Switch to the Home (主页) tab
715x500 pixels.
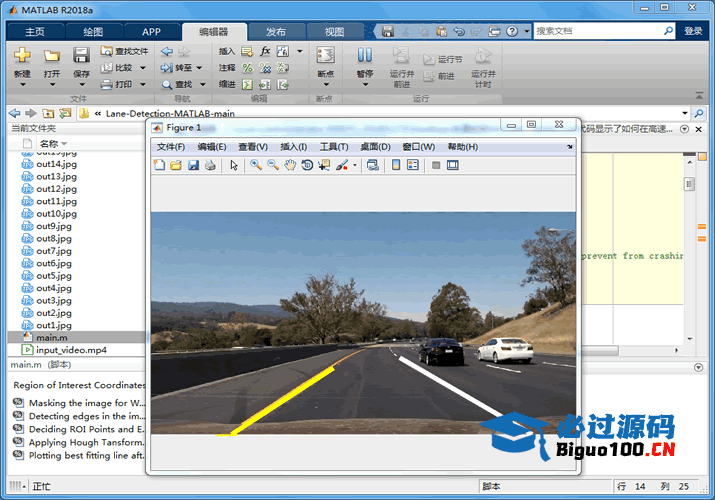pos(35,31)
